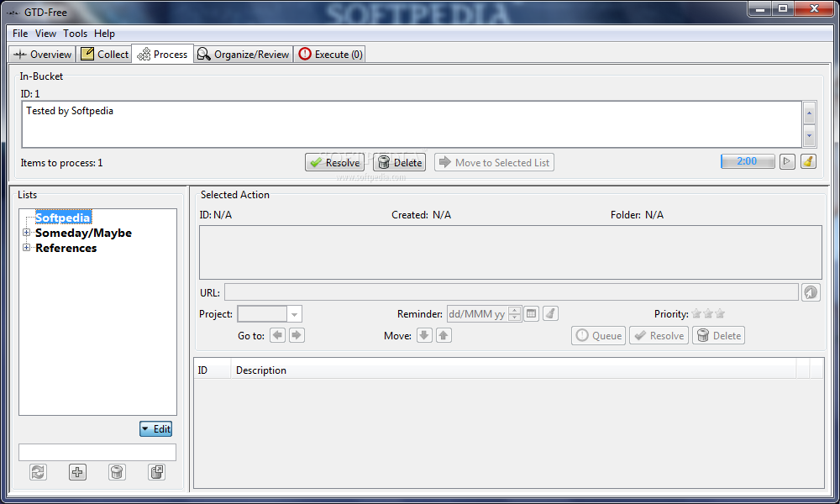
Task: Click the delete list trash icon
Action: coord(117,472)
